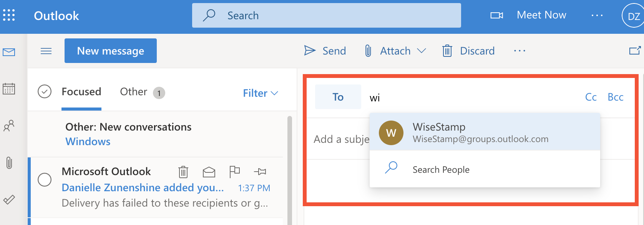The image size is (644, 225).
Task: Select the Microsoft Outlook message checkbox circle
Action: pyautogui.click(x=45, y=179)
